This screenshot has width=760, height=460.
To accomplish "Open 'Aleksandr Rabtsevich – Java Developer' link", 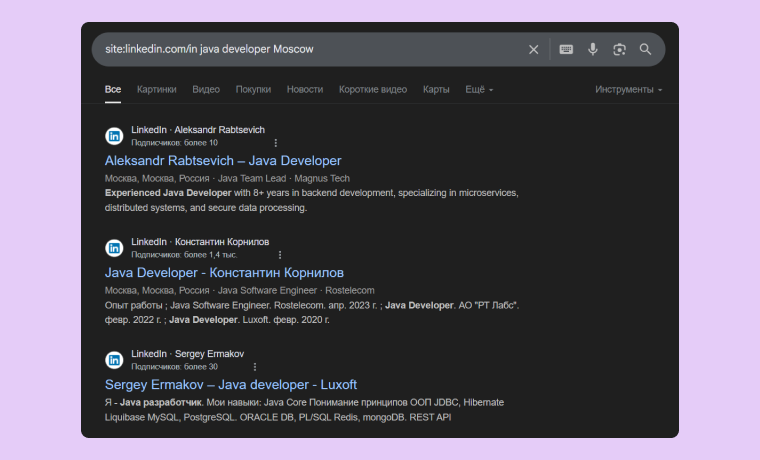I will (x=223, y=160).
